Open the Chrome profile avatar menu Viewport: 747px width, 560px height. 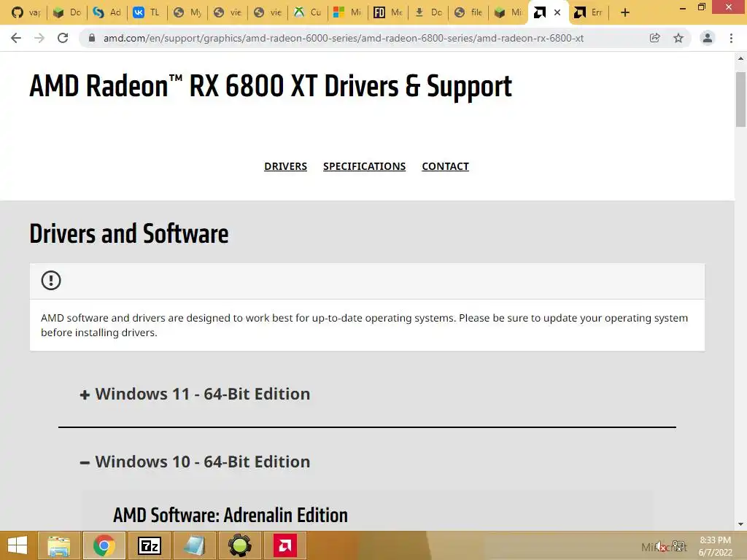coord(708,38)
